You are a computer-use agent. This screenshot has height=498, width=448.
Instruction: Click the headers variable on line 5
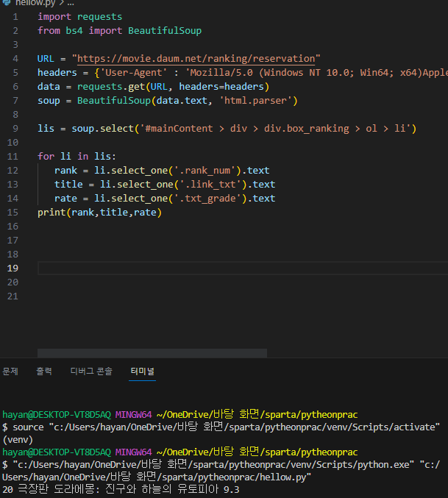point(57,73)
